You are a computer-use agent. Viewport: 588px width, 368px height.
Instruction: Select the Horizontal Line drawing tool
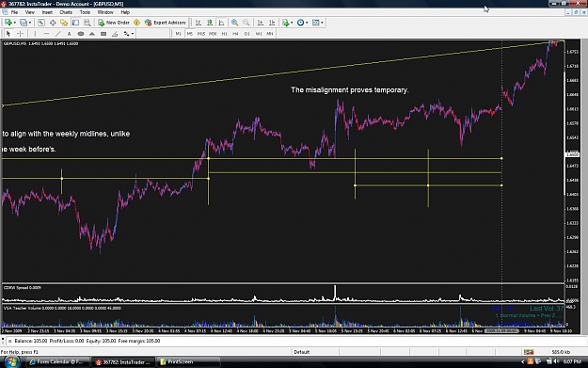click(x=46, y=34)
